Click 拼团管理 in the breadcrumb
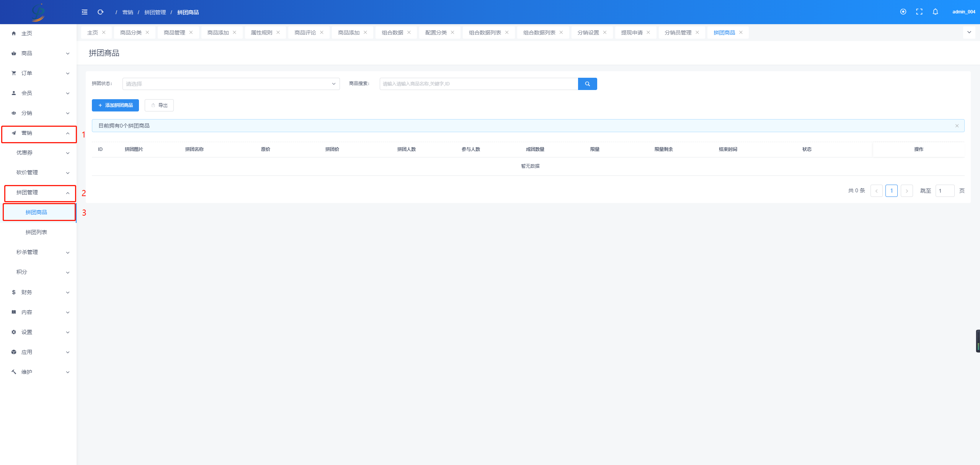Image resolution: width=980 pixels, height=465 pixels. click(155, 12)
